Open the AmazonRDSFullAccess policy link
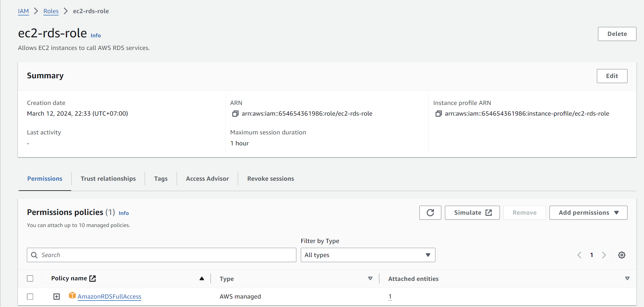644x307 pixels. [109, 297]
